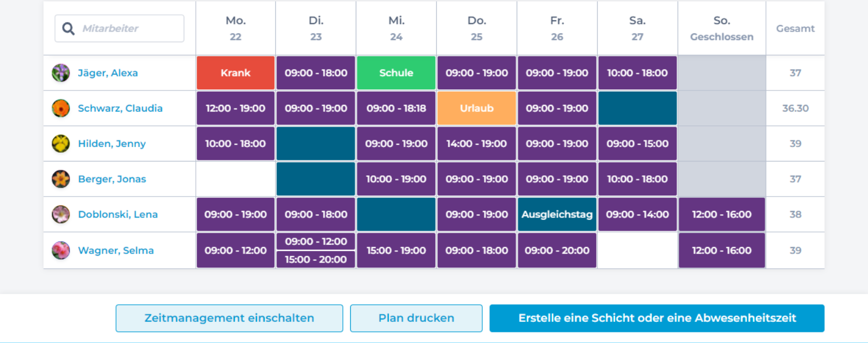Click the Mi. 24 column header
868x343 pixels.
coord(396,28)
